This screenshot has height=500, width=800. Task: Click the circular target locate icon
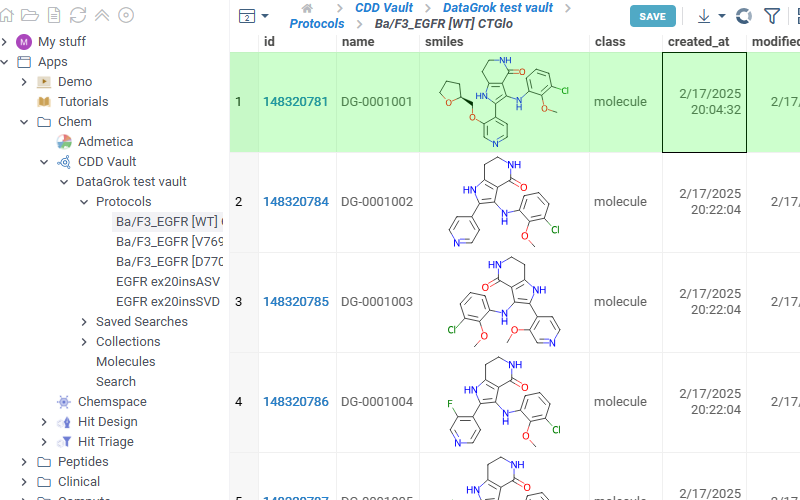126,15
